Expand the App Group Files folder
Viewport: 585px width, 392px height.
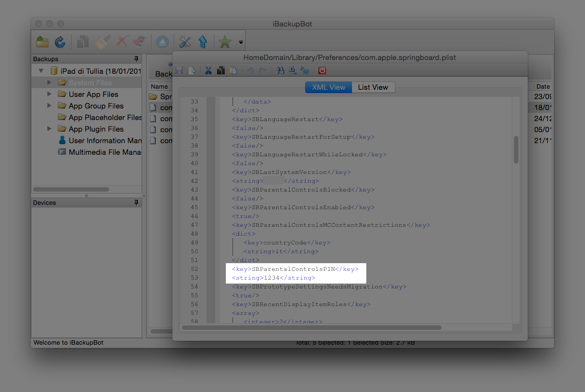click(49, 106)
